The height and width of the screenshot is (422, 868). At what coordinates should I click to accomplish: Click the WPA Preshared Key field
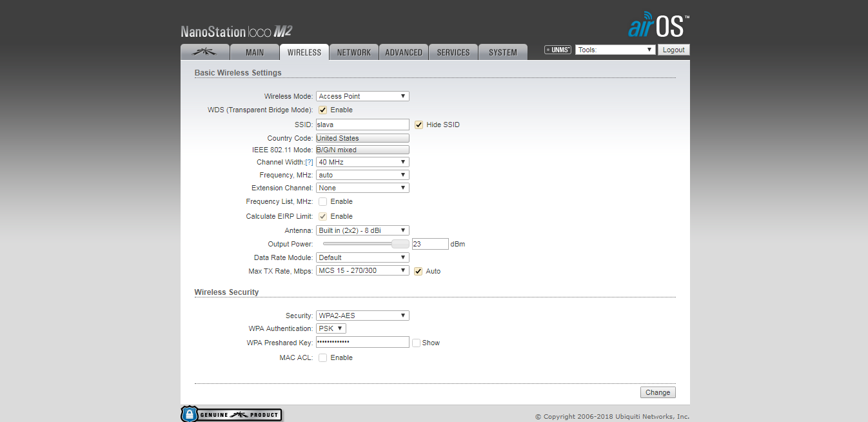362,342
